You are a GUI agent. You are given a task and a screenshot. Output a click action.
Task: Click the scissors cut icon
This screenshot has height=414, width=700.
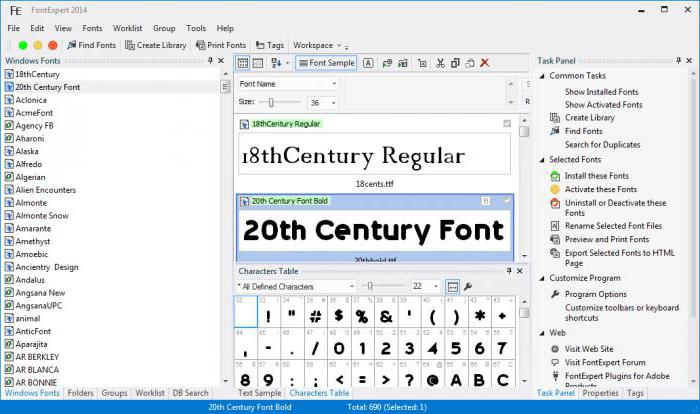(440, 63)
